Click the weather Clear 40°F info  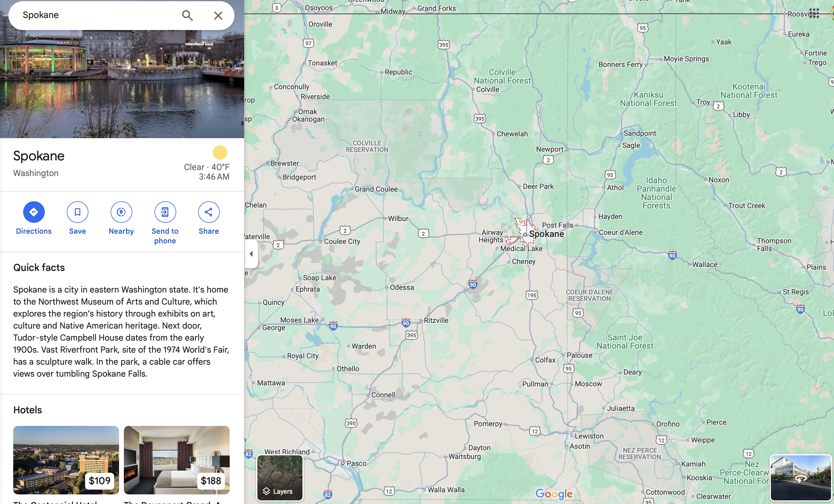[x=207, y=167]
